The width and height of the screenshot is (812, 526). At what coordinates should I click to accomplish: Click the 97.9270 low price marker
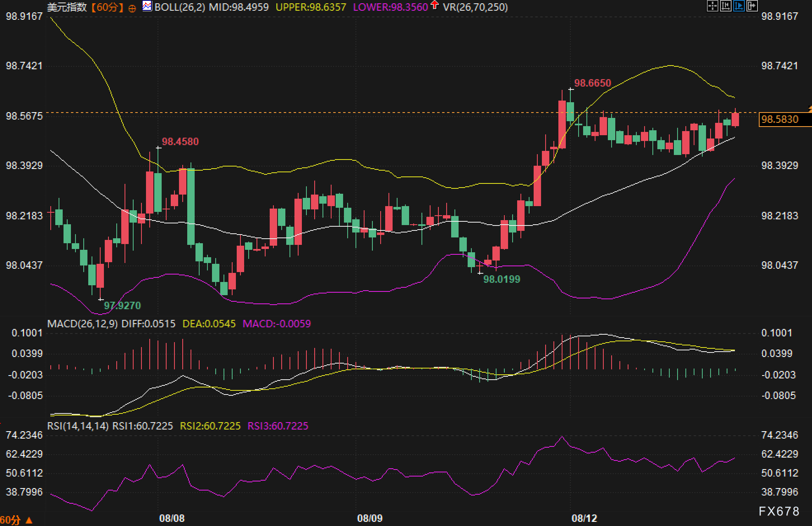coord(122,305)
